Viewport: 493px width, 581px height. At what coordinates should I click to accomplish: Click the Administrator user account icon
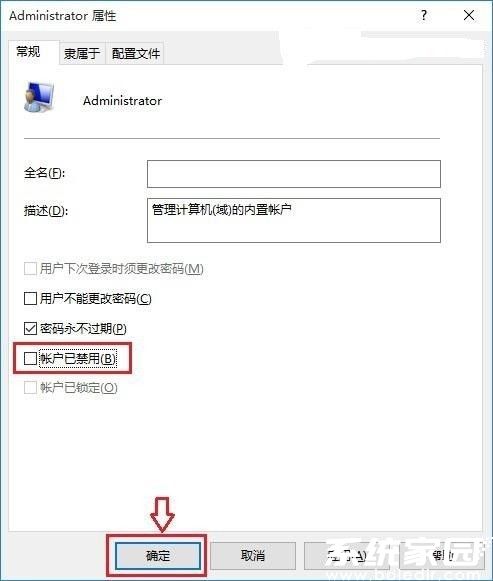pos(39,97)
